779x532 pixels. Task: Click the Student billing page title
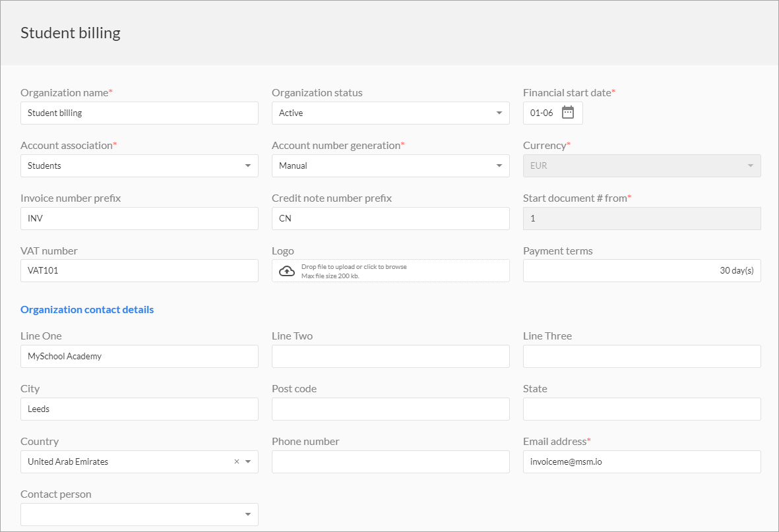click(x=71, y=33)
